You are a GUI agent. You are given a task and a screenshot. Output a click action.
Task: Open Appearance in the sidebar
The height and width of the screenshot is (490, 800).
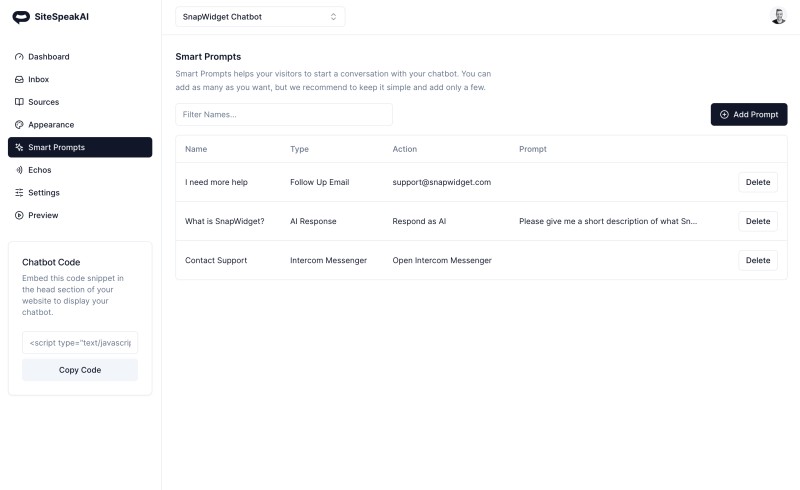coord(80,125)
